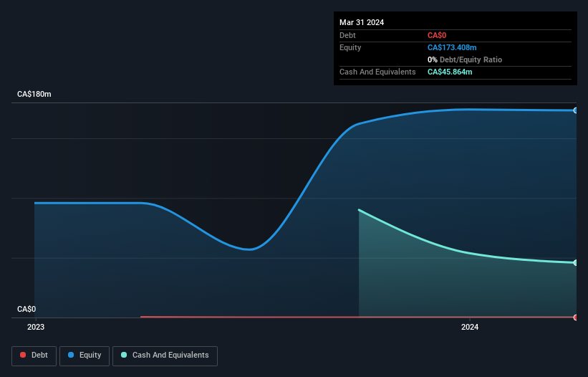This screenshot has height=377, width=588.
Task: Click the CA$173.408m equity value
Action: (452, 47)
